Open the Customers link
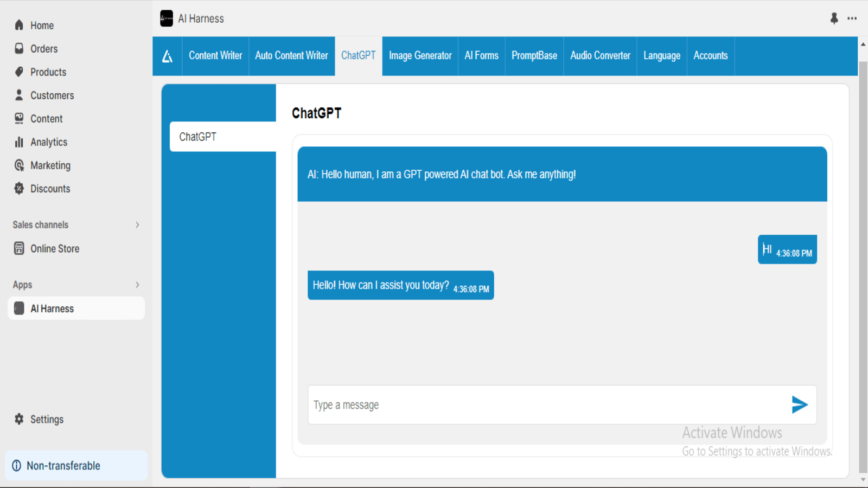 [52, 95]
